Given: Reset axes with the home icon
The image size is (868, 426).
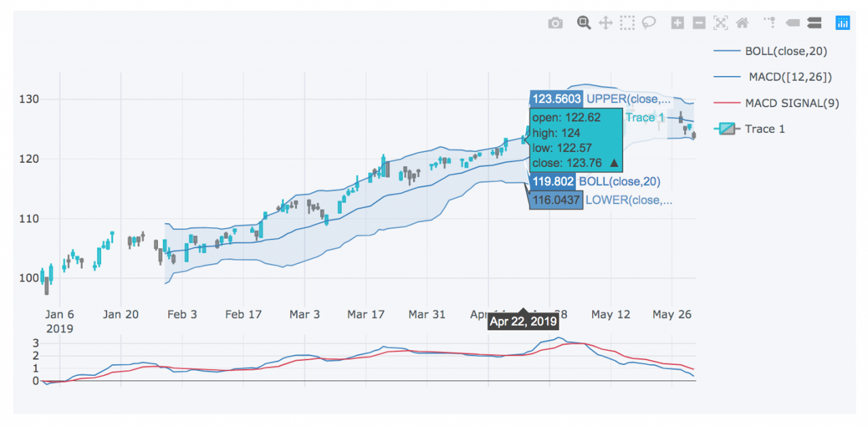Looking at the screenshot, I should point(743,23).
